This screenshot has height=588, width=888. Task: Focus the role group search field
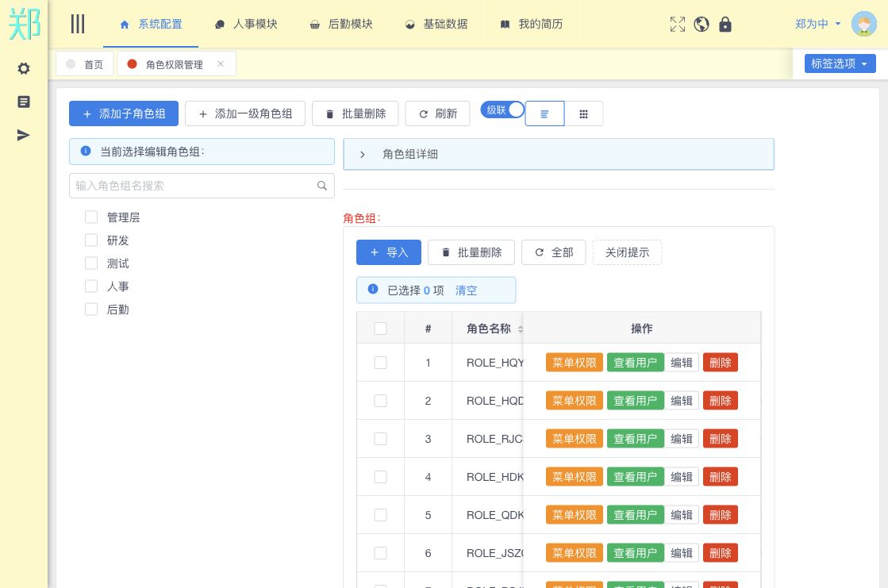202,186
